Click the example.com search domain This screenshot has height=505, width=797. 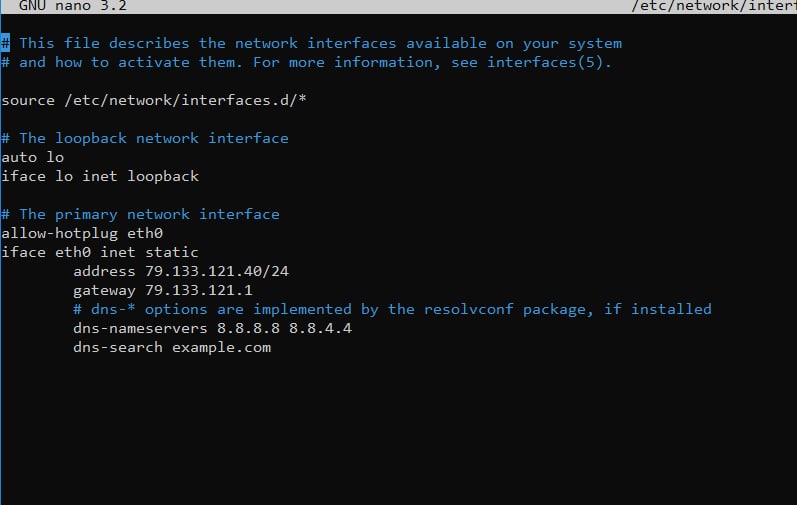(x=221, y=347)
